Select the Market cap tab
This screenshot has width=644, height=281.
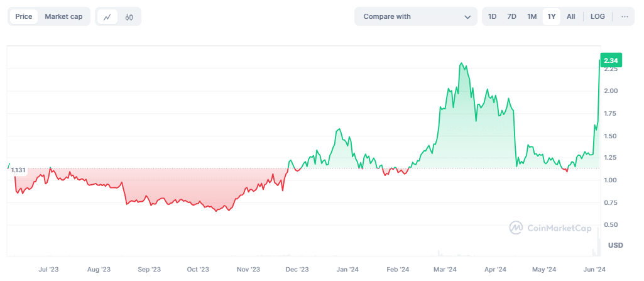point(63,17)
